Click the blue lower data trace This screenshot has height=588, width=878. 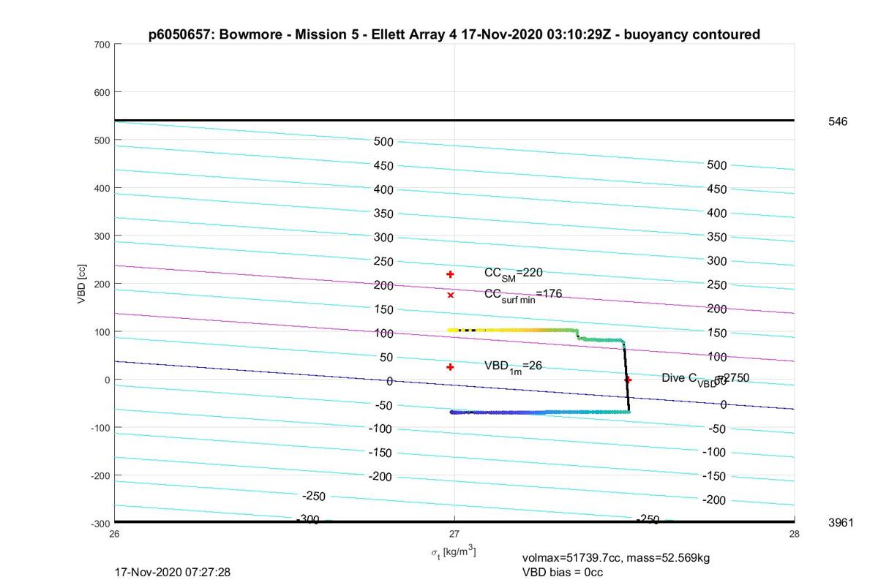pos(539,412)
